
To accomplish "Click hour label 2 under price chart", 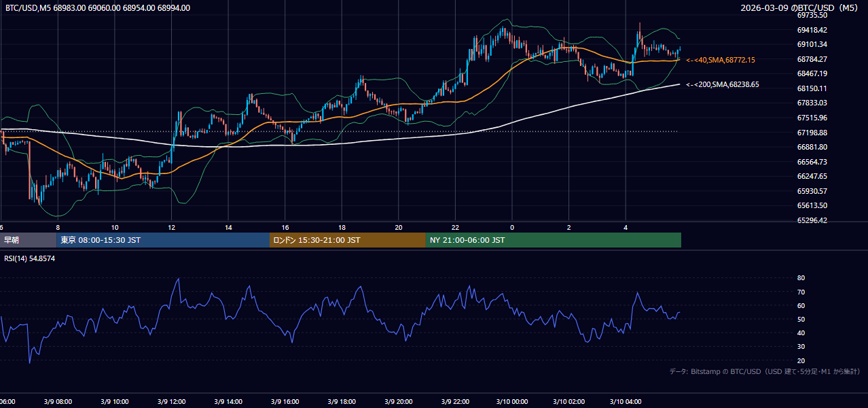I will (x=569, y=227).
